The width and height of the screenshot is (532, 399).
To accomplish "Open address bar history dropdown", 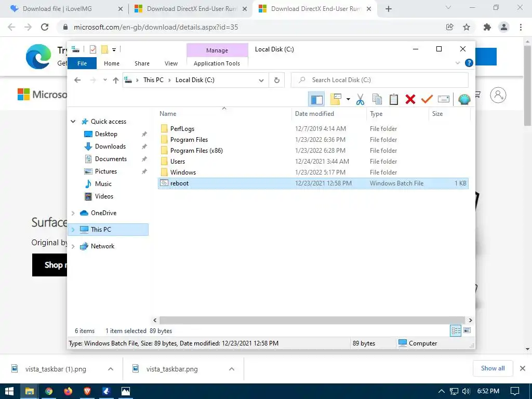I will [x=261, y=81].
